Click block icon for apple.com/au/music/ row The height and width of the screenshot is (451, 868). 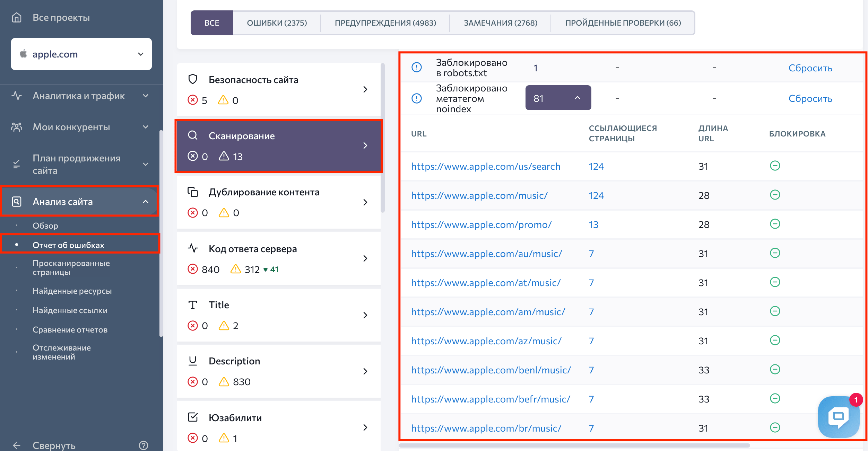coord(775,253)
